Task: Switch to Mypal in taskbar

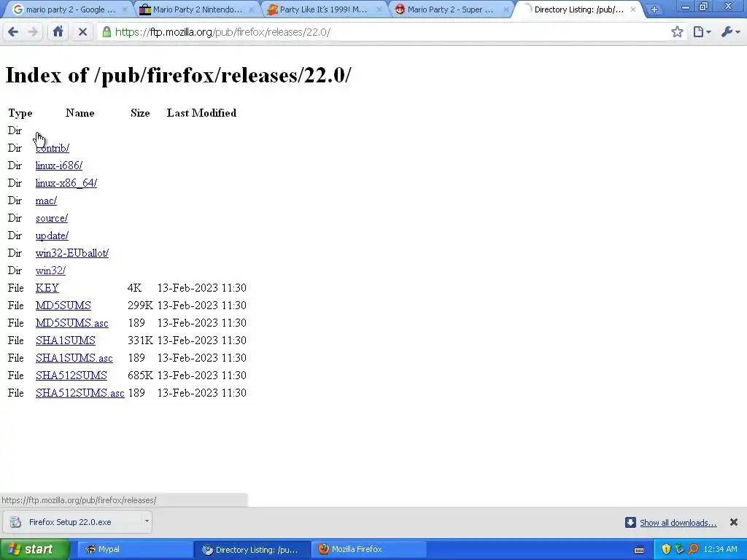Action: (134, 550)
